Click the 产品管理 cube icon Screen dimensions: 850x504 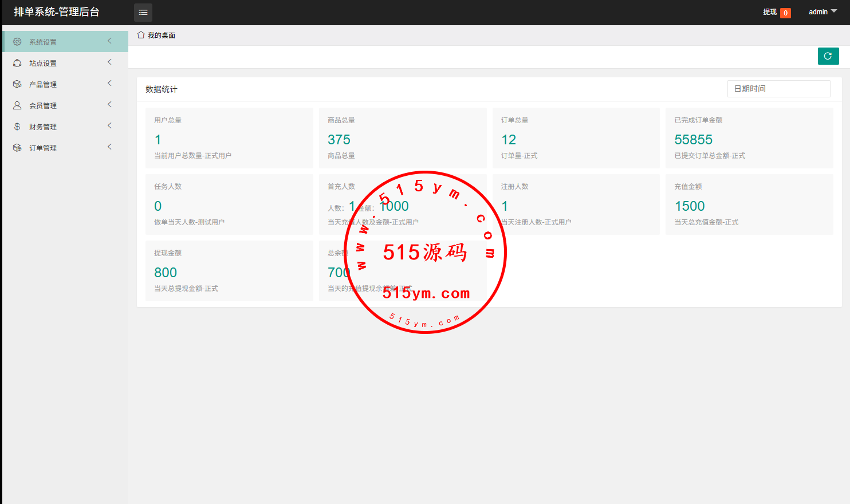(17, 84)
